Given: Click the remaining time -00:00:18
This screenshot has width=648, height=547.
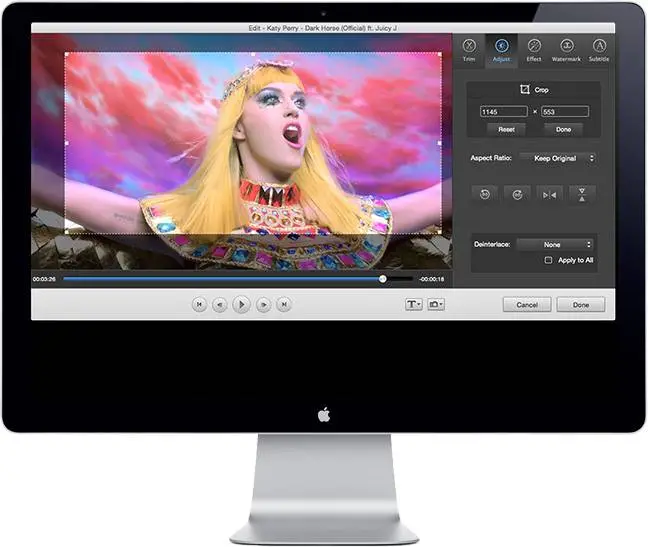Looking at the screenshot, I should coord(431,279).
